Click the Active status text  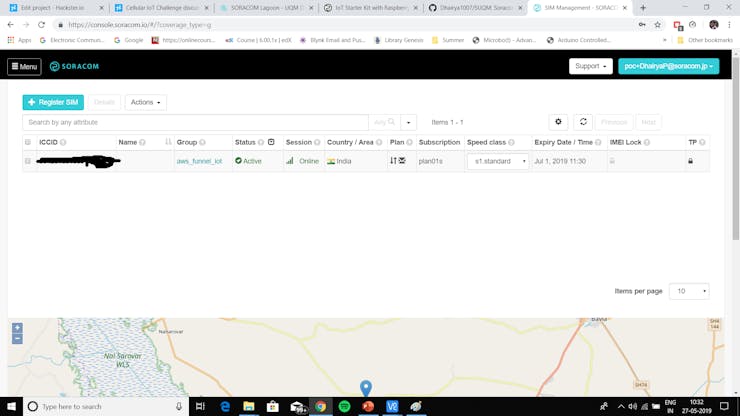point(252,161)
